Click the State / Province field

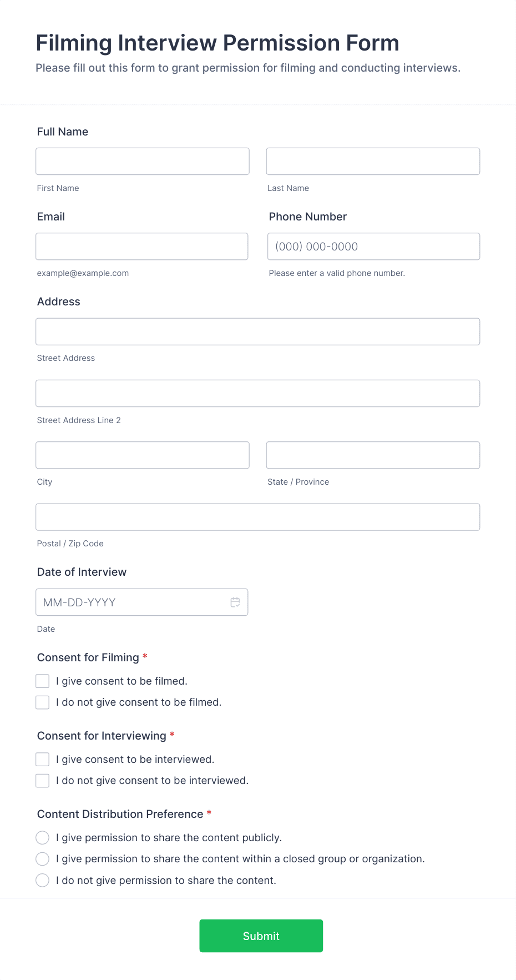[x=372, y=455]
